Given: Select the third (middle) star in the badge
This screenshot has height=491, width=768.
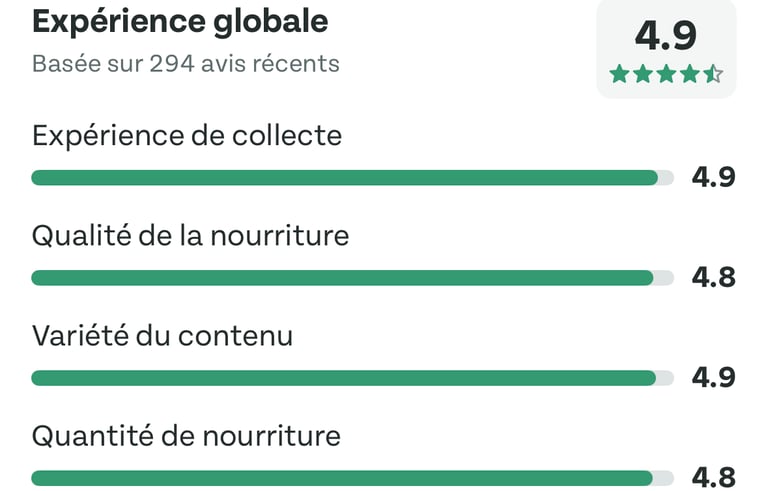Looking at the screenshot, I should click(x=666, y=74).
